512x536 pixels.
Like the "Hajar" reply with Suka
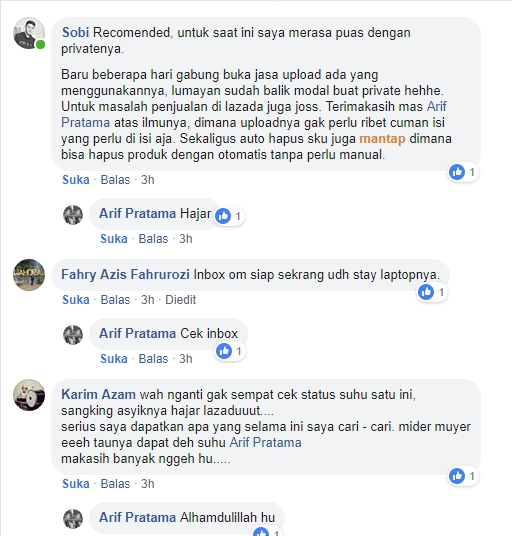tap(113, 239)
